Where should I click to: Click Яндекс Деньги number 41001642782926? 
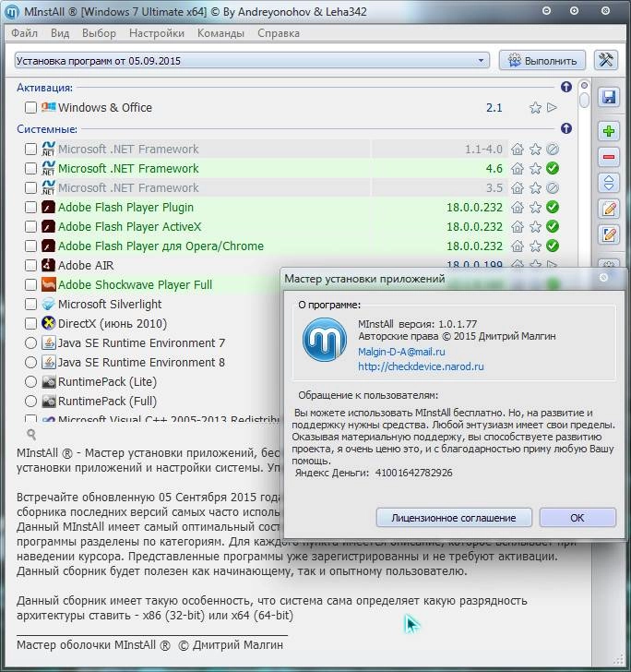tap(413, 473)
